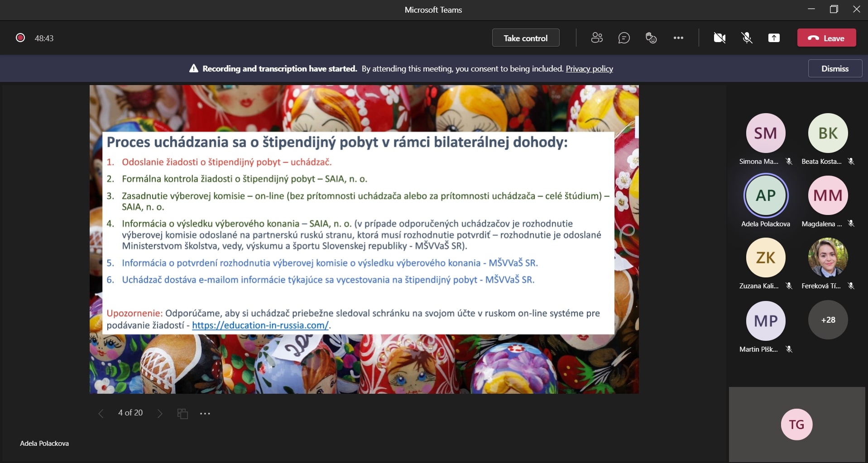Turn on the camera
Image resolution: width=868 pixels, height=463 pixels.
[719, 38]
